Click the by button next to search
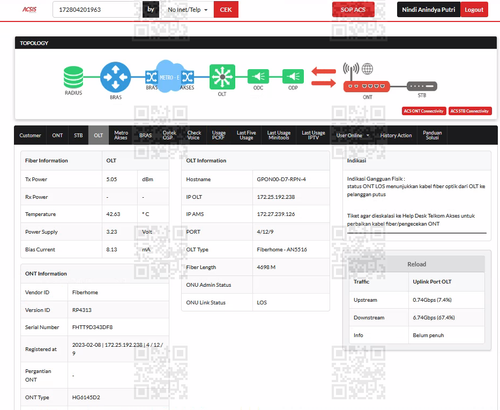 pos(151,10)
